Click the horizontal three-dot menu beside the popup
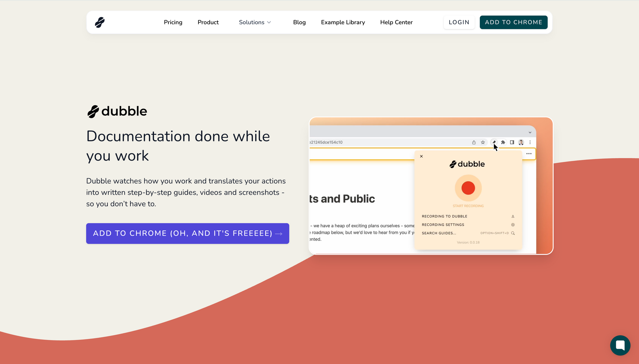This screenshot has height=364, width=639. [529, 154]
